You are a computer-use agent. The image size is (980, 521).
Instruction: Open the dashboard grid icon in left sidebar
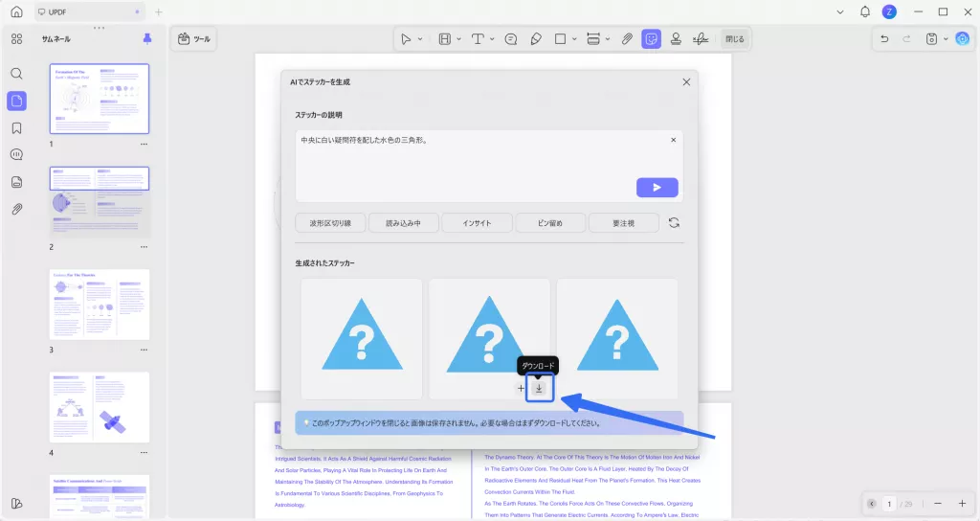coord(17,38)
